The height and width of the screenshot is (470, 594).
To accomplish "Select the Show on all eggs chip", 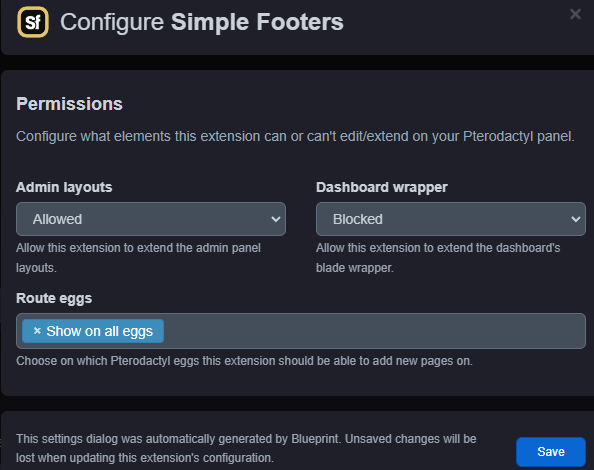I will click(93, 331).
